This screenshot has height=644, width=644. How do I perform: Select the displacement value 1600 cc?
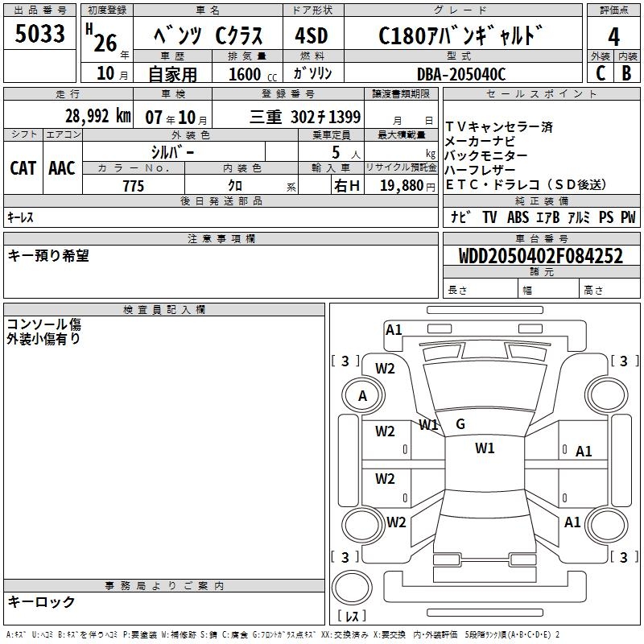(253, 74)
